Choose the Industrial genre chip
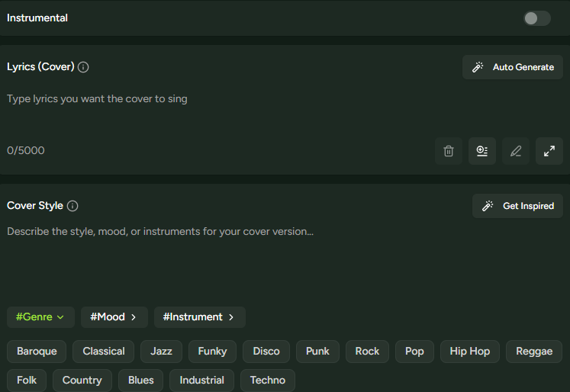The width and height of the screenshot is (570, 392). pyautogui.click(x=201, y=381)
